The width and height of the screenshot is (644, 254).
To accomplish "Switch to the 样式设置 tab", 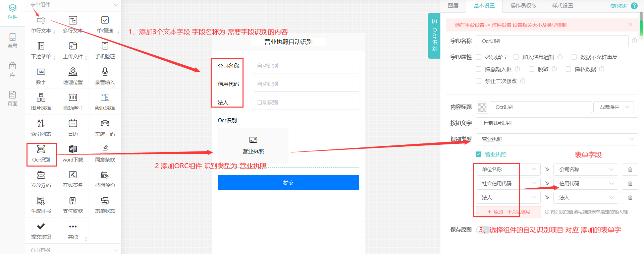I will (562, 6).
